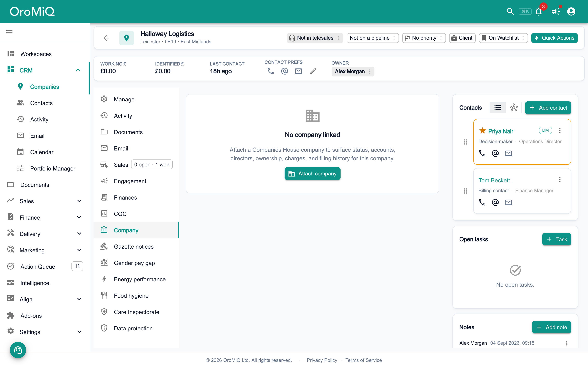
Task: Open options for Alex Morgan's note
Action: tap(567, 343)
